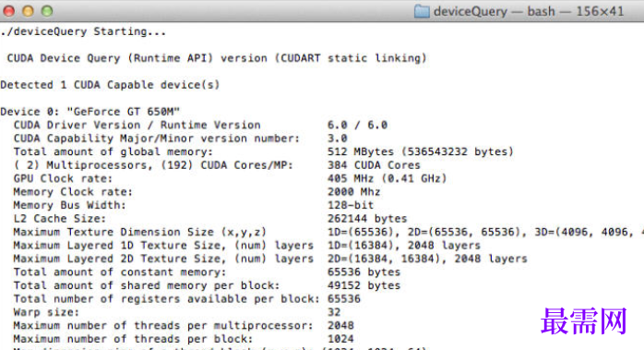Screen dimensions: 644x350
Task: Click the CUDA Driver Version value 6.0 / 6.0
Action: (357, 125)
